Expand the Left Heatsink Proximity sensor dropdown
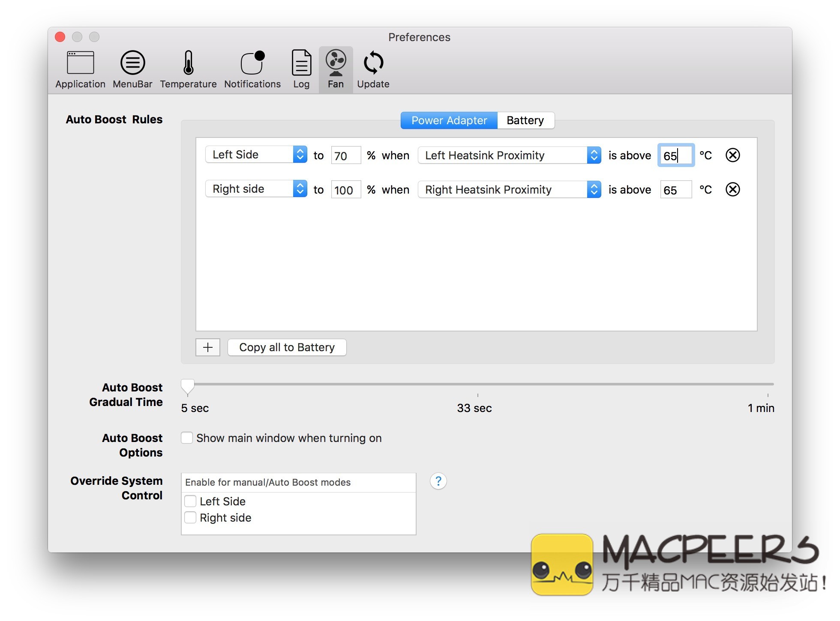This screenshot has height=621, width=840. [509, 155]
